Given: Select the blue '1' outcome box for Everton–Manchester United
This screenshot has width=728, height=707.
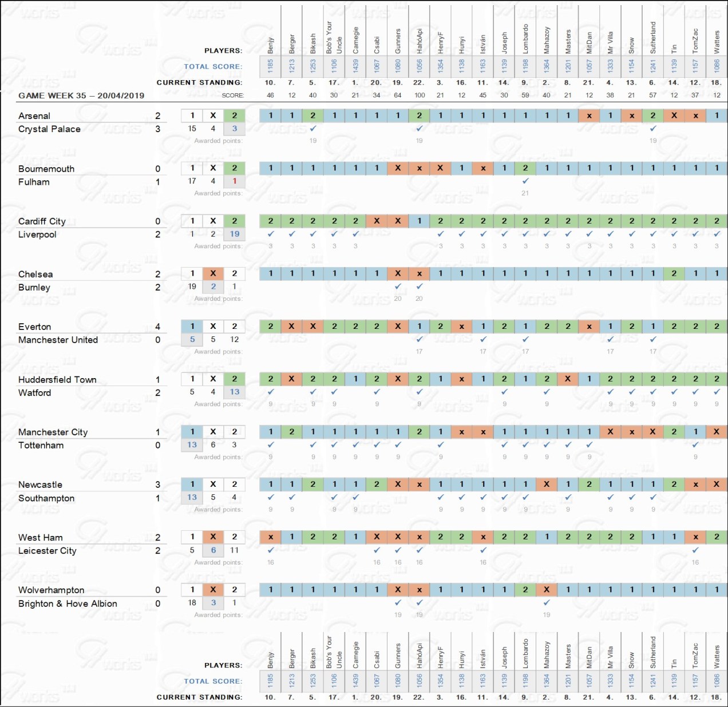Looking at the screenshot, I should pyautogui.click(x=192, y=326).
